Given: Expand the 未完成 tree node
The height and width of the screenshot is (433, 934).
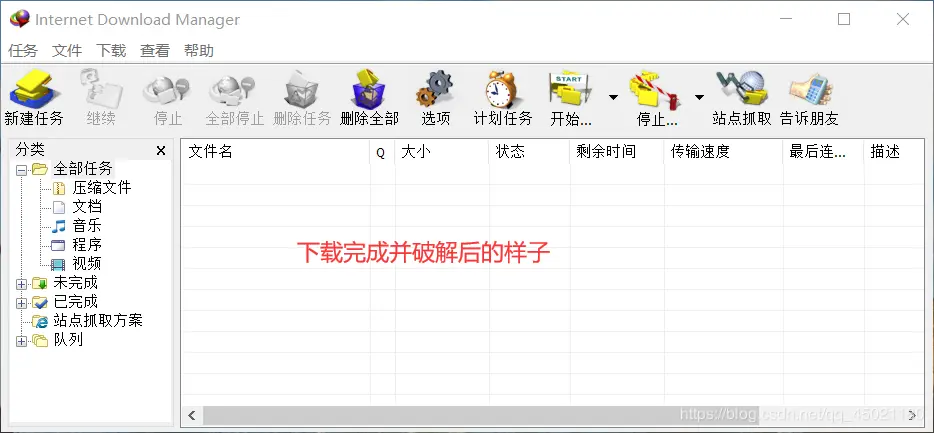Looking at the screenshot, I should point(21,284).
